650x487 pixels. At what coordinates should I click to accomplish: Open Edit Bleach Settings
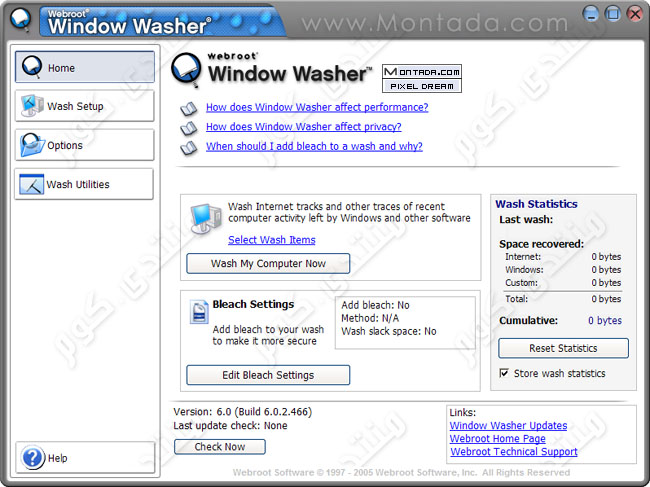(x=268, y=375)
